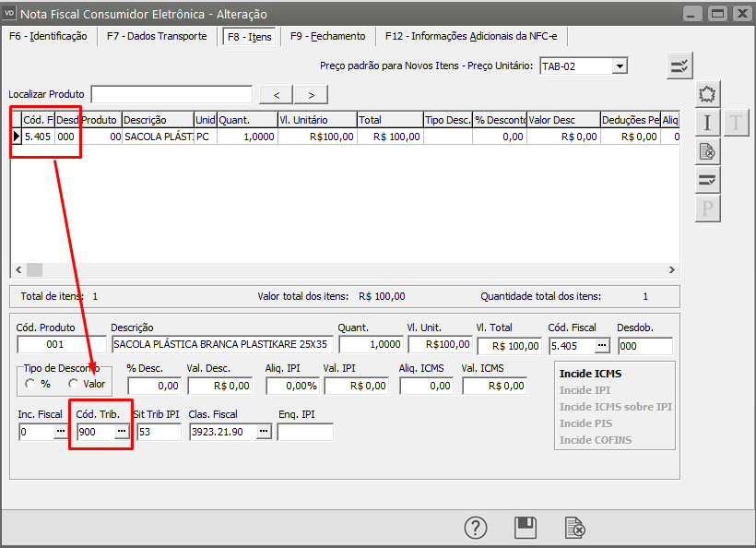This screenshot has width=756, height=548.
Task: Select the '%' discount type radio button
Action: [31, 384]
